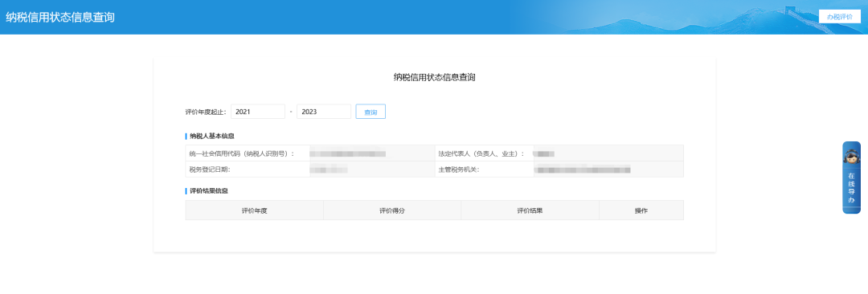
Task: Click the 评价年度起止 label
Action: click(x=206, y=112)
